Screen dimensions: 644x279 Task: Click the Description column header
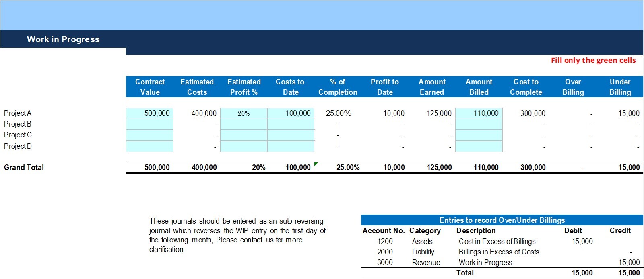coord(476,231)
